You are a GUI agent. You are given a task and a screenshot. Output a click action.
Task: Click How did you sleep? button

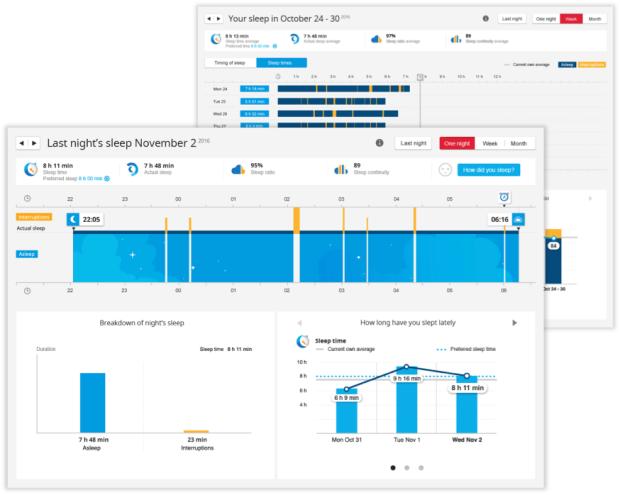coord(489,170)
